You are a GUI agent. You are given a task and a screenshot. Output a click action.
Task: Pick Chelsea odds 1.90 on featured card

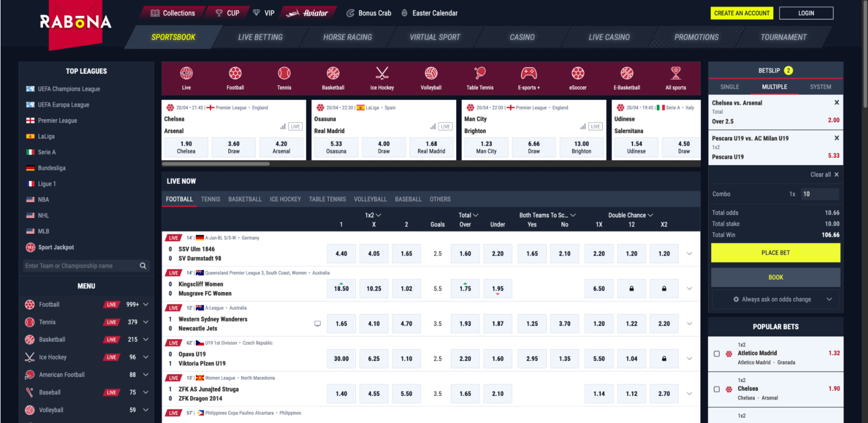(186, 147)
